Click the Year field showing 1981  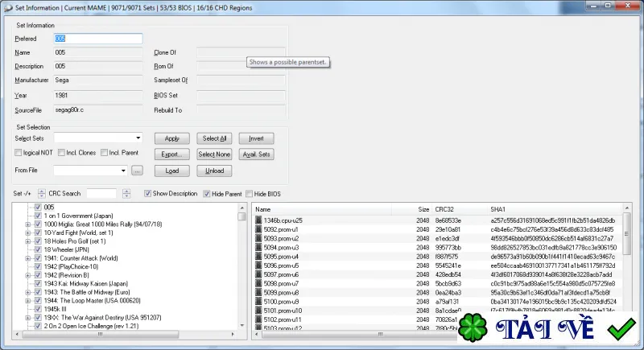tap(98, 95)
